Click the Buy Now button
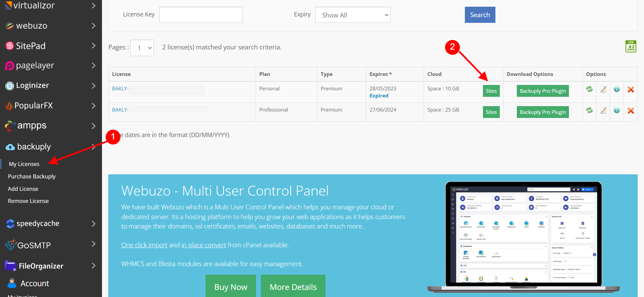This screenshot has height=297, width=644. [231, 286]
